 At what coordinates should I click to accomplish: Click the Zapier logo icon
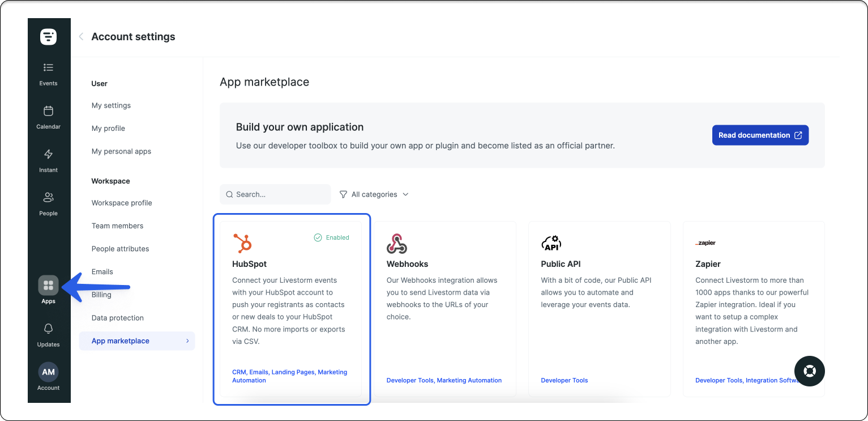(705, 243)
